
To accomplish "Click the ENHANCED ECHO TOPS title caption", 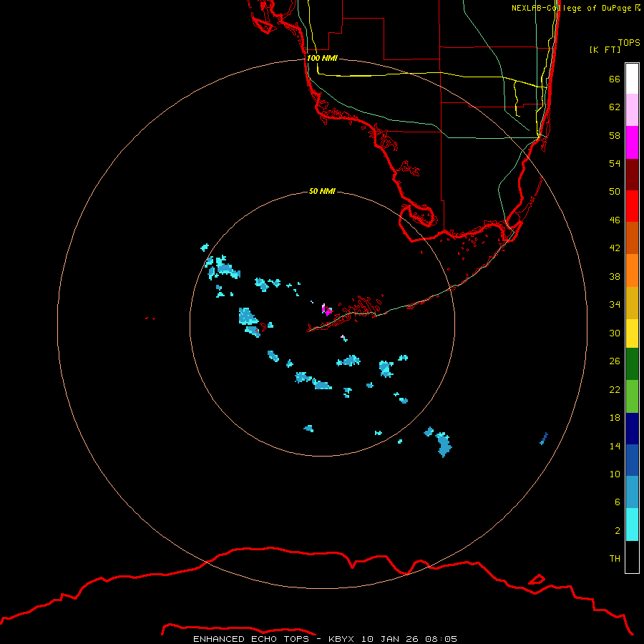I will coord(325,639).
